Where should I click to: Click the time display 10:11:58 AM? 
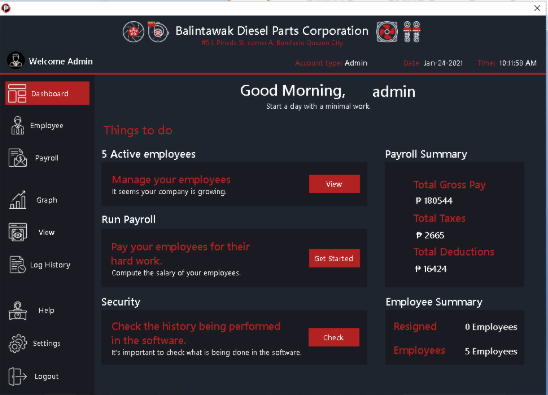point(517,63)
